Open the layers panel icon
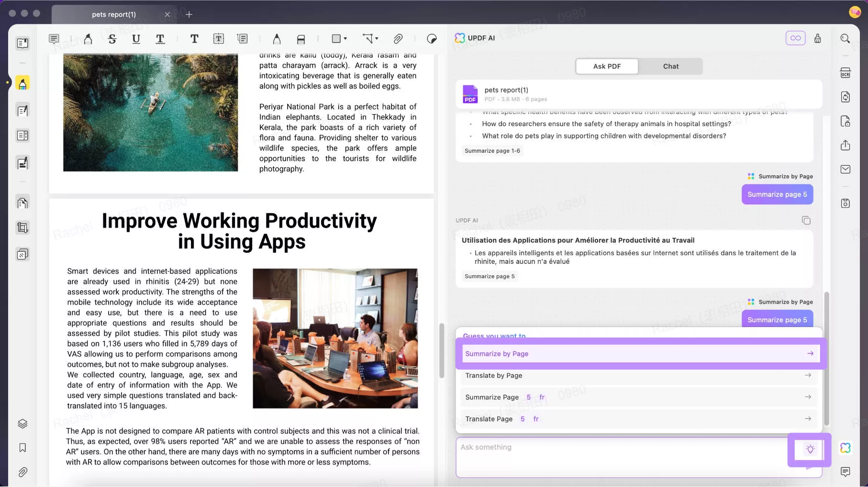Image resolution: width=868 pixels, height=487 pixels. [22, 424]
